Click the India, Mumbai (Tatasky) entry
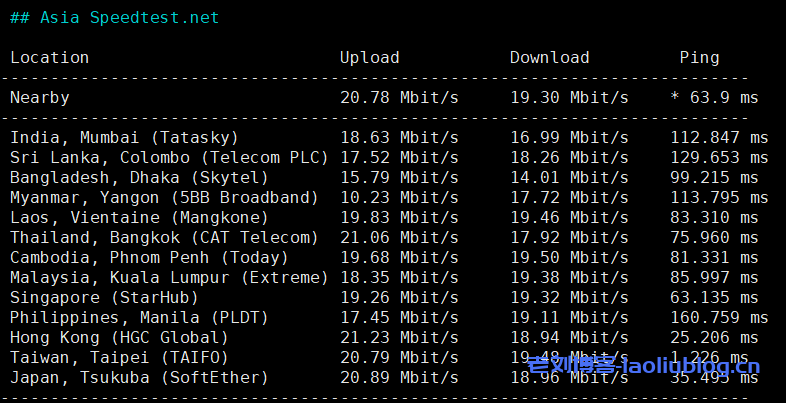Viewport: 786px width, 403px height. point(124,137)
